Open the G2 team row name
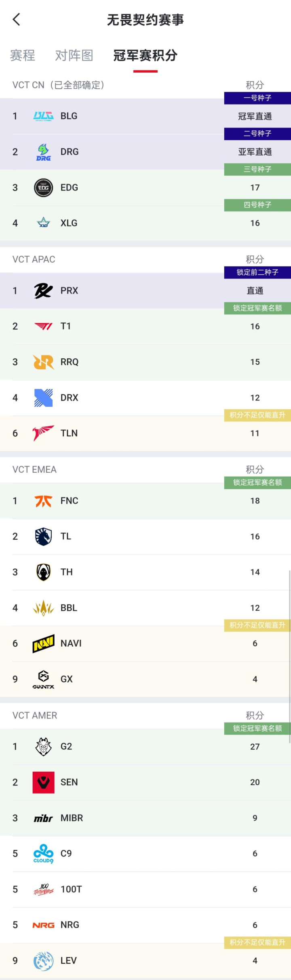This screenshot has width=291, height=980. [x=66, y=747]
